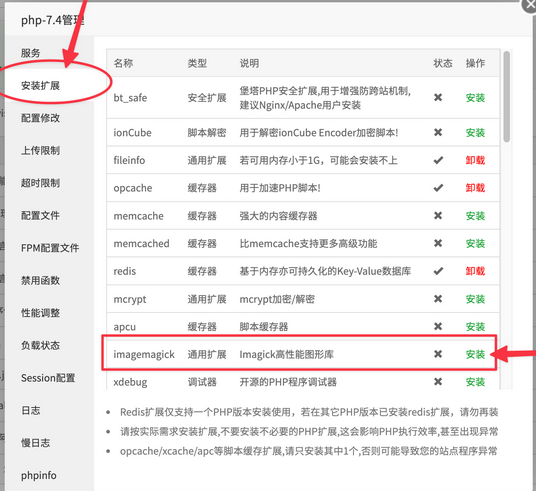Switch to 上传限制 tab
Image resolution: width=536 pixels, height=491 pixels.
(40, 150)
